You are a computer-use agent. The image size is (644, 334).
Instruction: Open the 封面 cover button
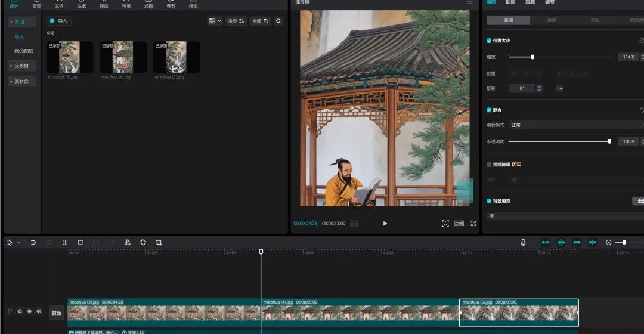click(56, 313)
